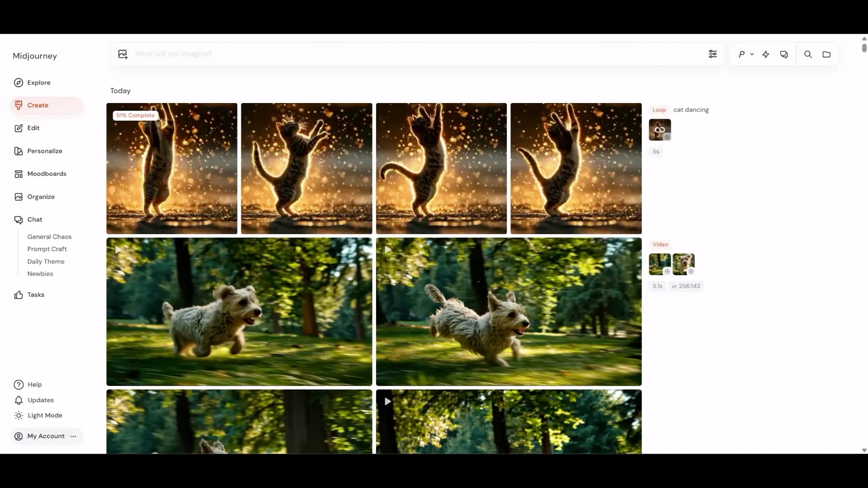Toggle the fast mode lightning icon

[x=766, y=54]
